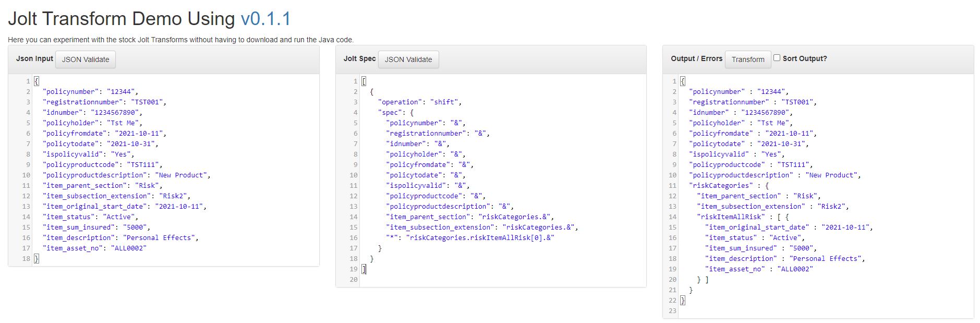Image resolution: width=980 pixels, height=323 pixels.
Task: Click "policytodate" line in Output panel
Action: (x=749, y=144)
